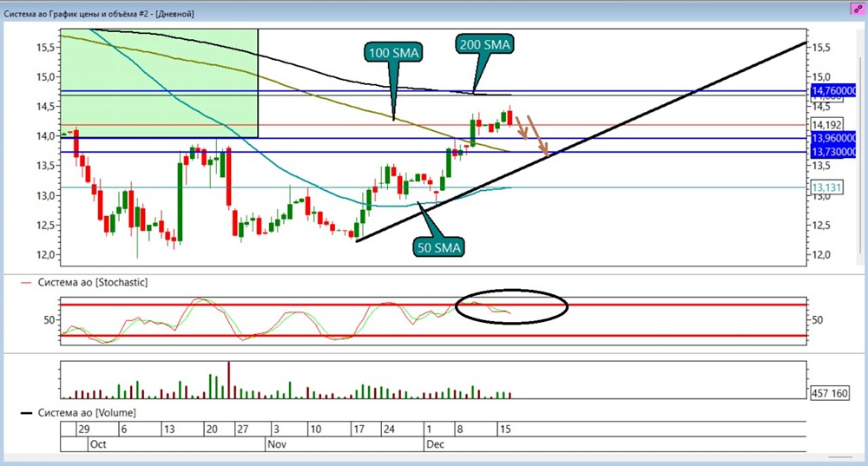868x466 pixels.
Task: Click the pink chain link icon
Action: (x=858, y=9)
